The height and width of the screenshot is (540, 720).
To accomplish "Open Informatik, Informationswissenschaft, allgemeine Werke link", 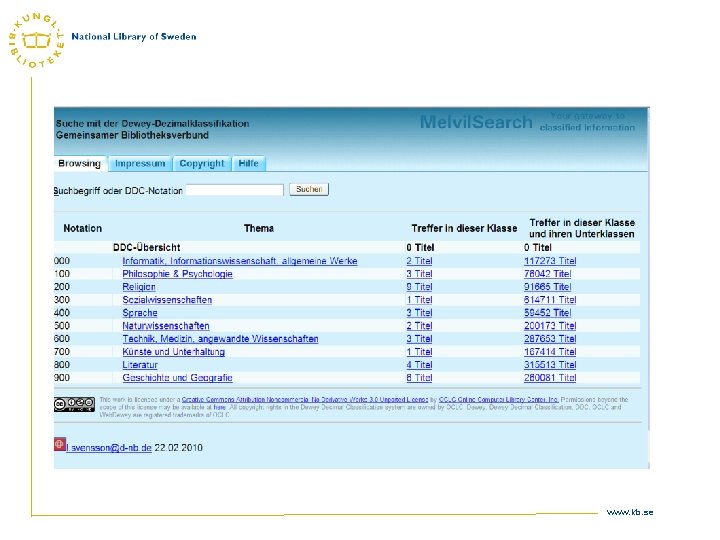I will tap(240, 261).
